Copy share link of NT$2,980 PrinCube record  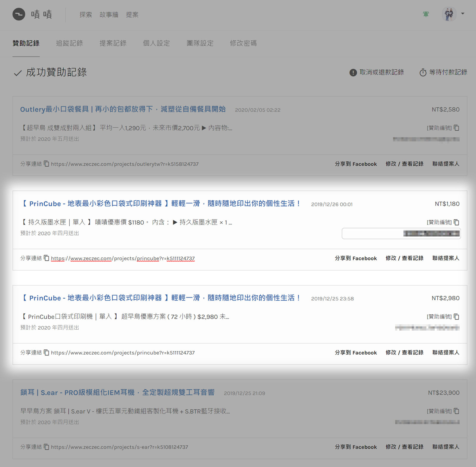point(46,352)
